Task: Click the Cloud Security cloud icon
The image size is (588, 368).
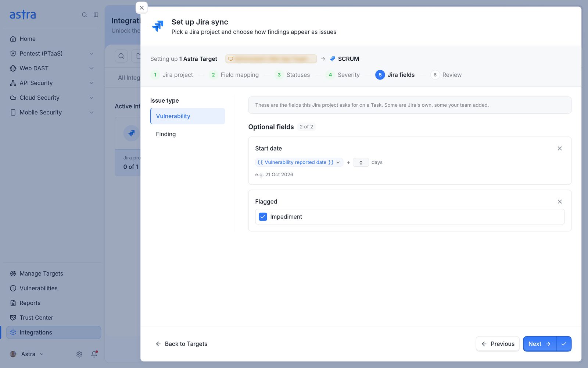Action: (x=13, y=98)
